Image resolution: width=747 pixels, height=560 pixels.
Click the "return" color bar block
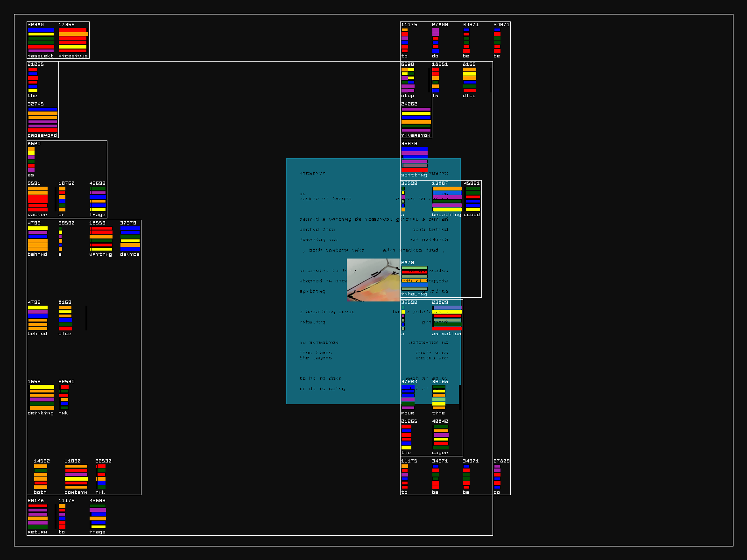coord(37,516)
